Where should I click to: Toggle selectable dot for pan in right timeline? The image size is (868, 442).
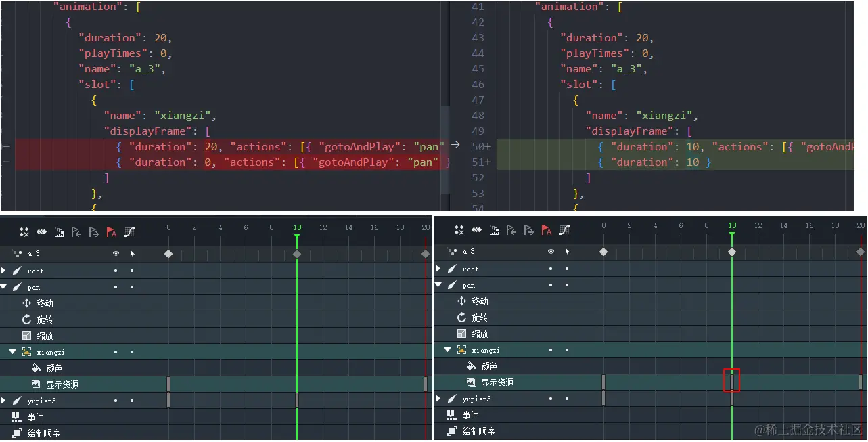pos(567,285)
